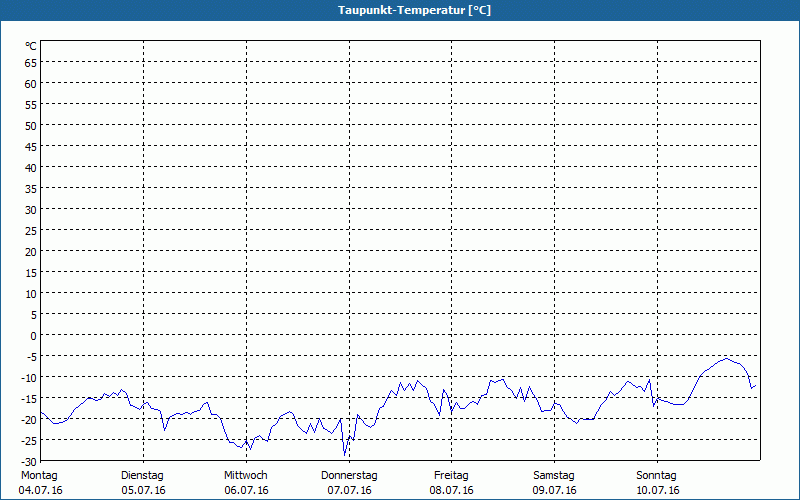
Task: Select the Samstag day label
Action: coord(554,475)
